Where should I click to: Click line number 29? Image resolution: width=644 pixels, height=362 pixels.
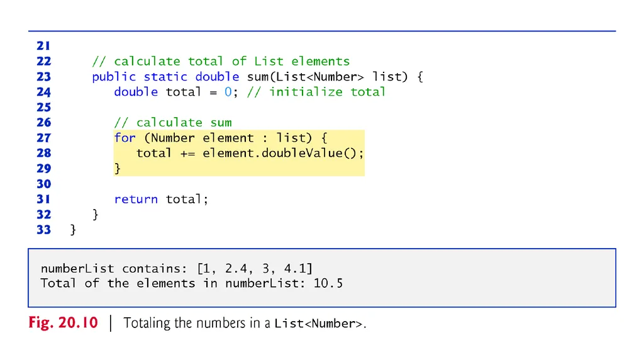coord(43,169)
